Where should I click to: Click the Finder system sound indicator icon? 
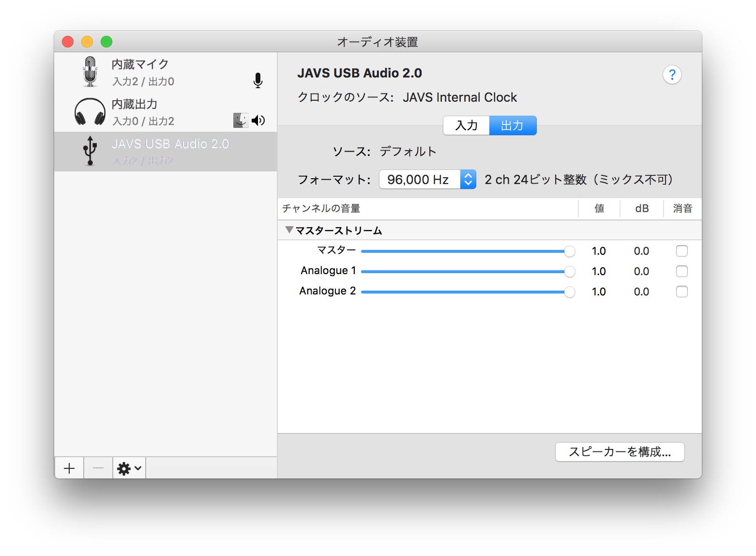click(x=241, y=120)
